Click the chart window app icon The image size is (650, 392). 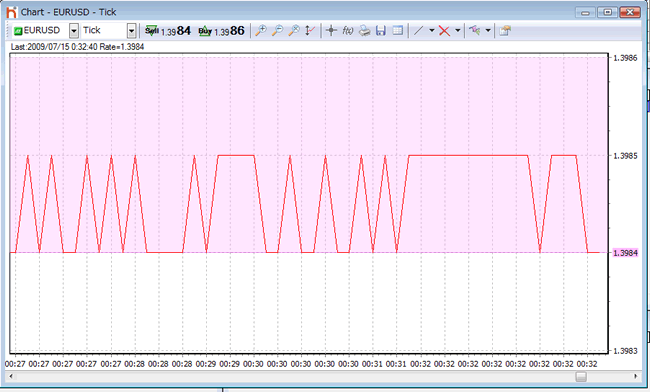tap(12, 12)
